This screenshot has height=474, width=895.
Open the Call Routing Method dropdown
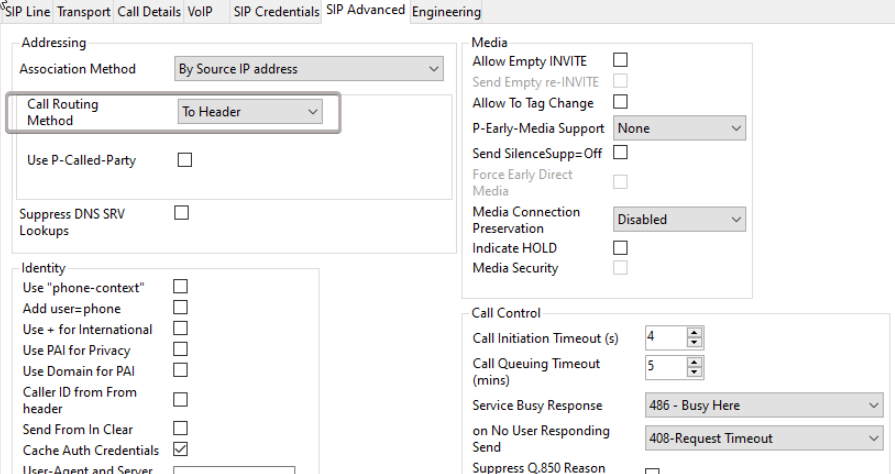coord(249,112)
